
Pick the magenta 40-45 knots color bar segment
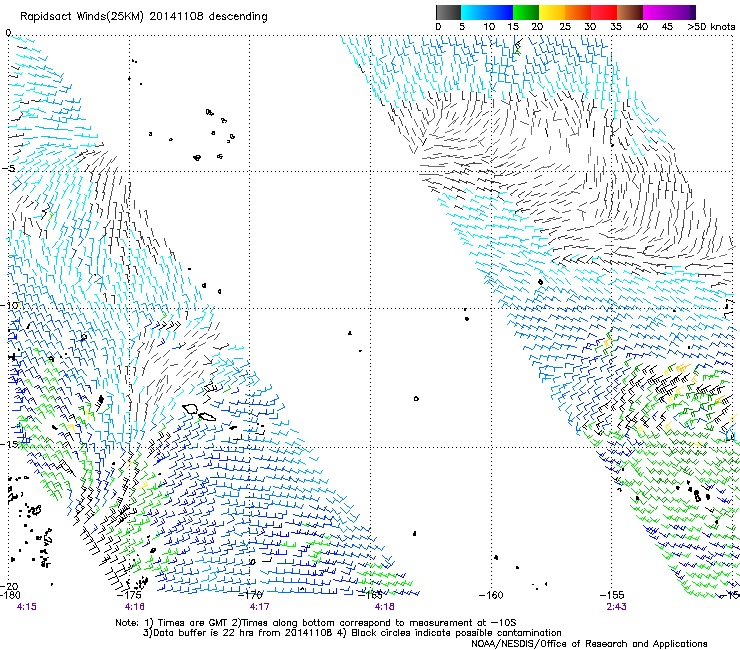[x=656, y=12]
